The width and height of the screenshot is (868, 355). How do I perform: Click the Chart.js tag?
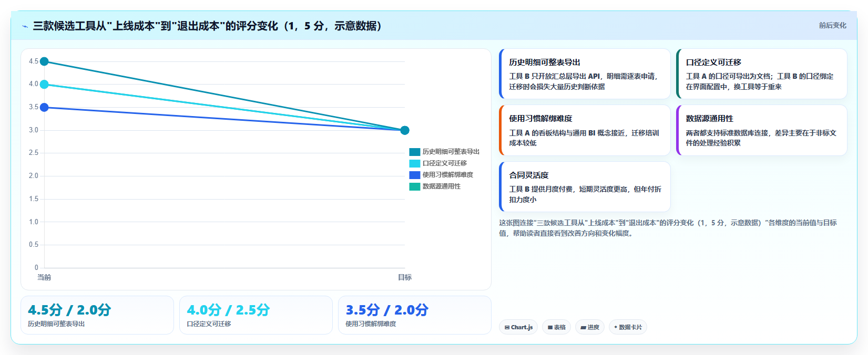click(518, 327)
